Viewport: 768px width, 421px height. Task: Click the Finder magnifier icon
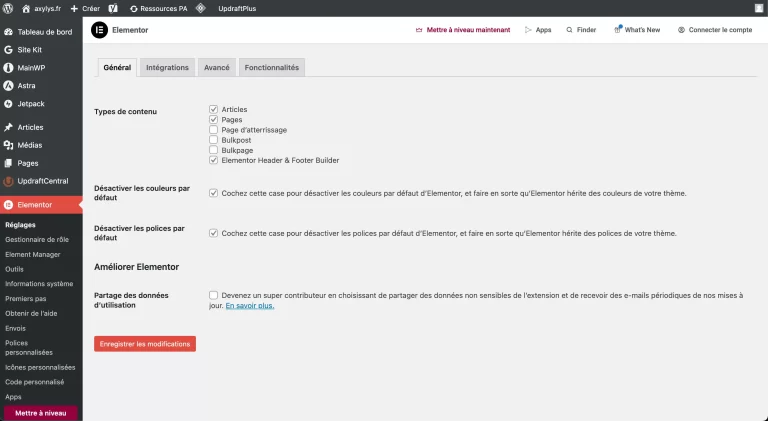(x=569, y=30)
